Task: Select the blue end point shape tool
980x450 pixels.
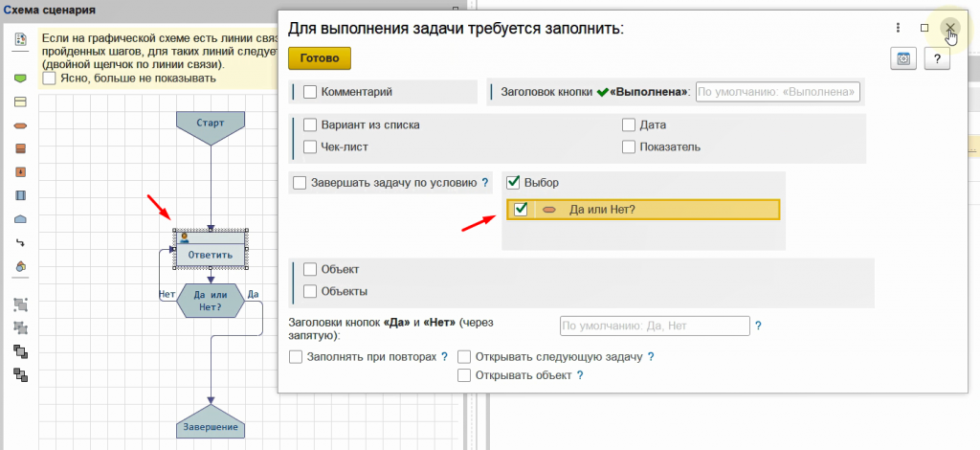Action: pos(21,219)
